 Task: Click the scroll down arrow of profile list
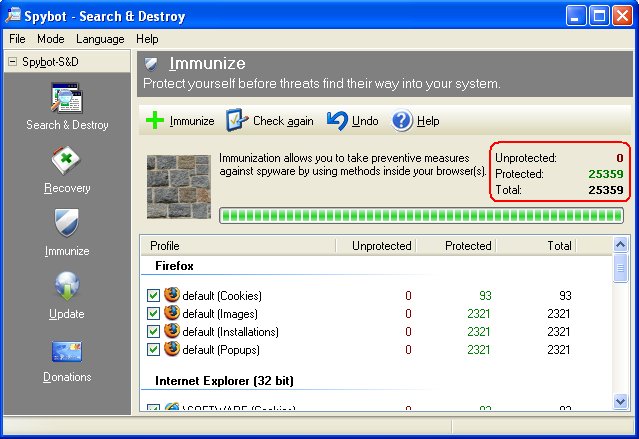tap(620, 401)
